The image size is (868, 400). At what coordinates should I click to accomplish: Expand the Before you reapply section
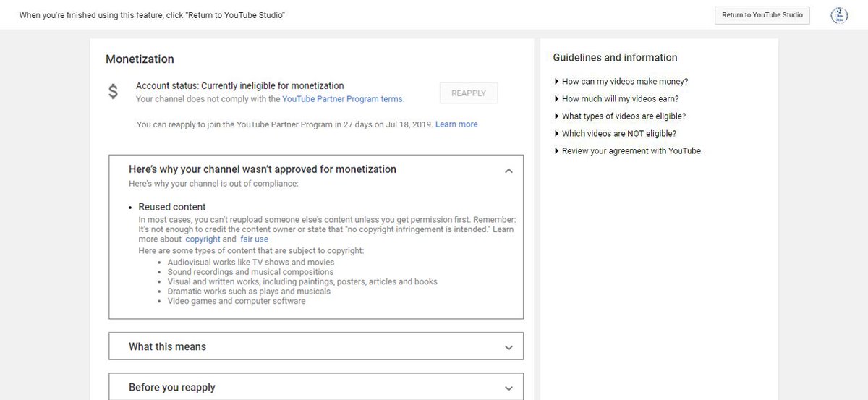click(316, 386)
